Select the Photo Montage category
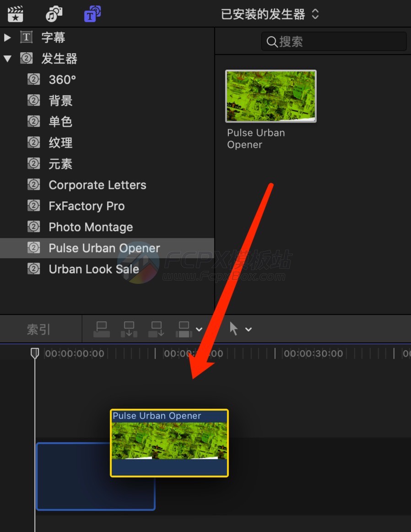The width and height of the screenshot is (411, 532). [91, 227]
